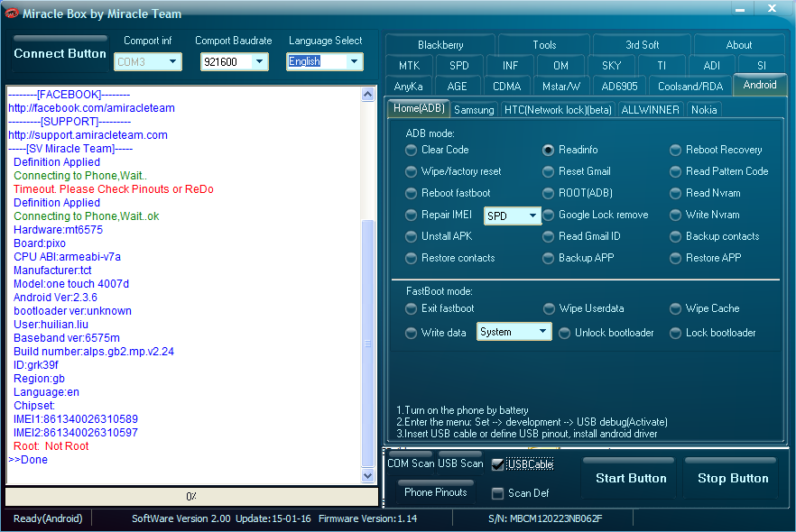
Task: Select Restore contacts radio button
Action: [411, 259]
